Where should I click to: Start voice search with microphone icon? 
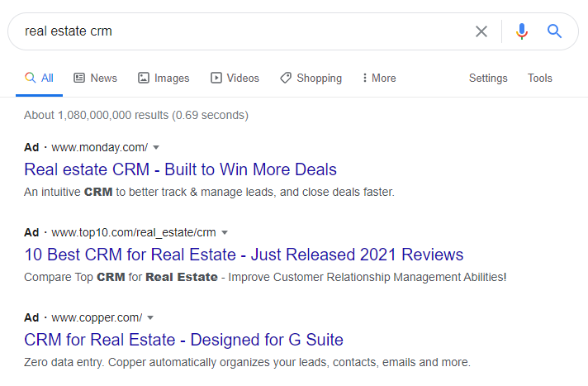(521, 31)
